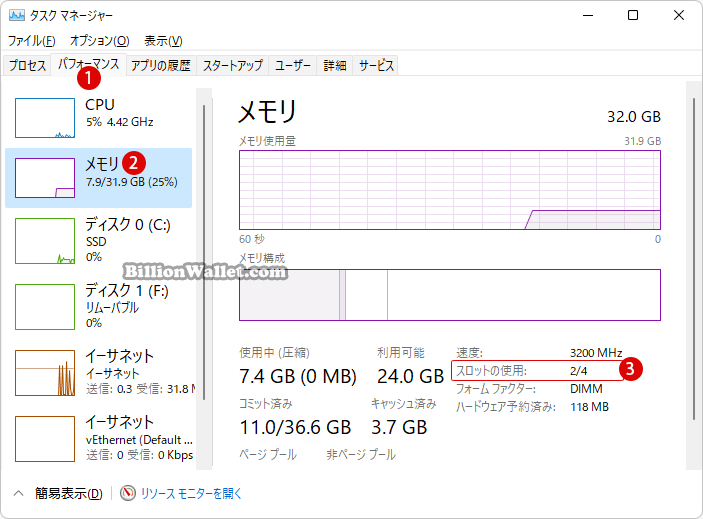Click the コミット済み label
This screenshot has width=703, height=519.
point(265,404)
